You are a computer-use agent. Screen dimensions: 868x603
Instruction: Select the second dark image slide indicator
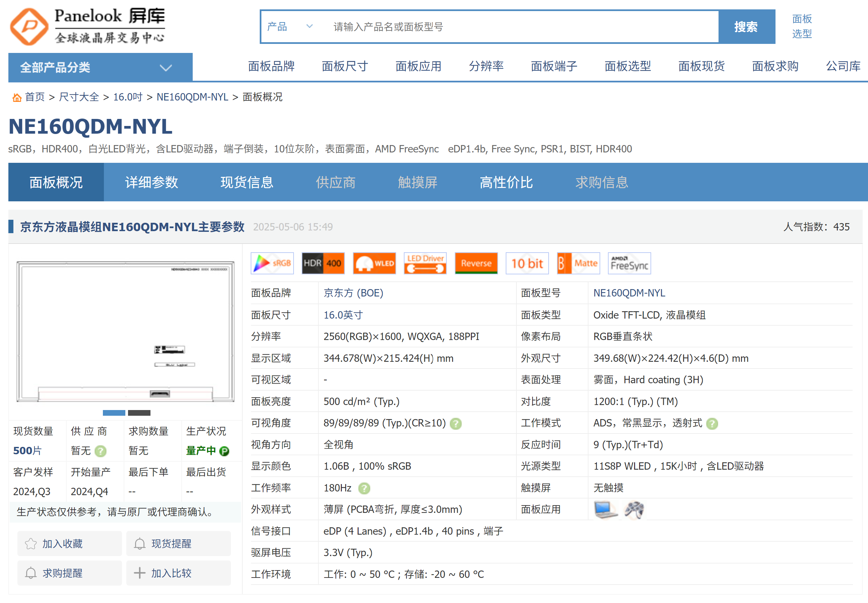139,413
